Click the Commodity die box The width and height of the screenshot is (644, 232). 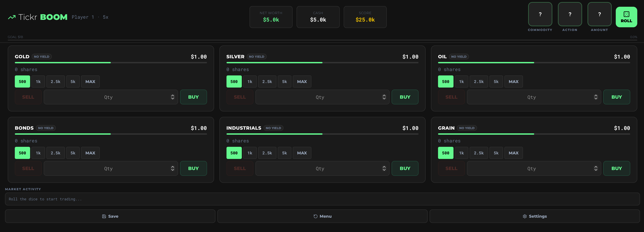540,14
